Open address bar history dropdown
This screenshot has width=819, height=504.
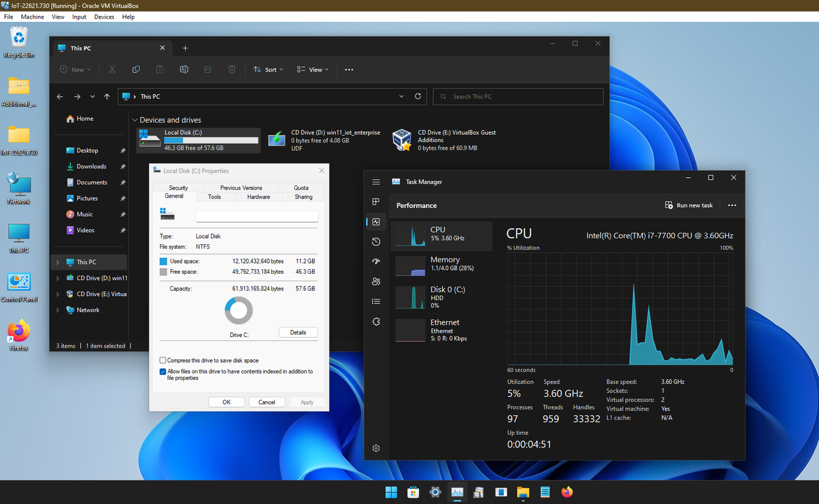(401, 97)
